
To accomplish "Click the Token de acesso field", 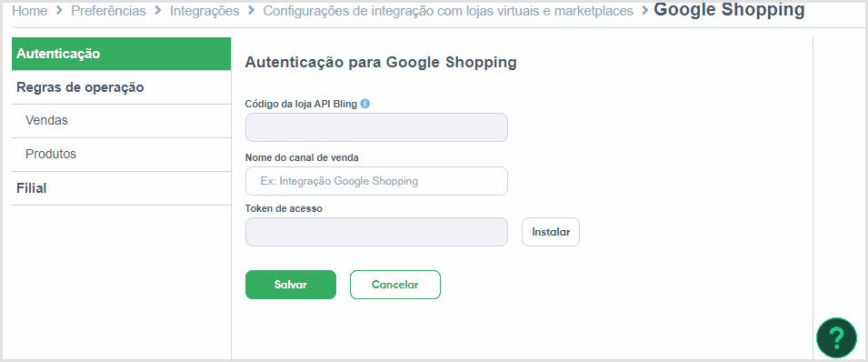I will 376,232.
